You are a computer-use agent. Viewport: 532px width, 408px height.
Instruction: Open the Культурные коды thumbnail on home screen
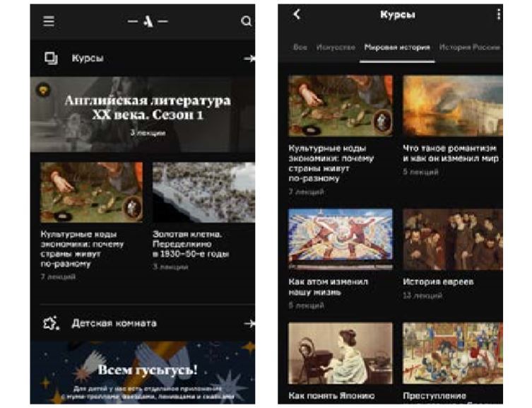click(91, 192)
